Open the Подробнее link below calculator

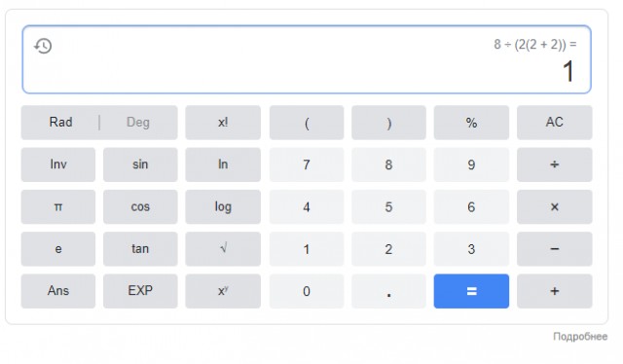[x=580, y=337]
